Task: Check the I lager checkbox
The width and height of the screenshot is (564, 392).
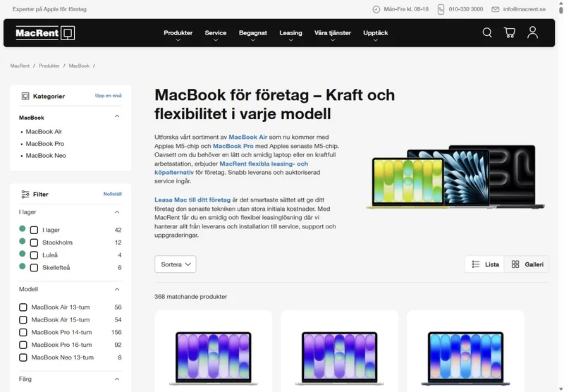Action: tap(34, 230)
